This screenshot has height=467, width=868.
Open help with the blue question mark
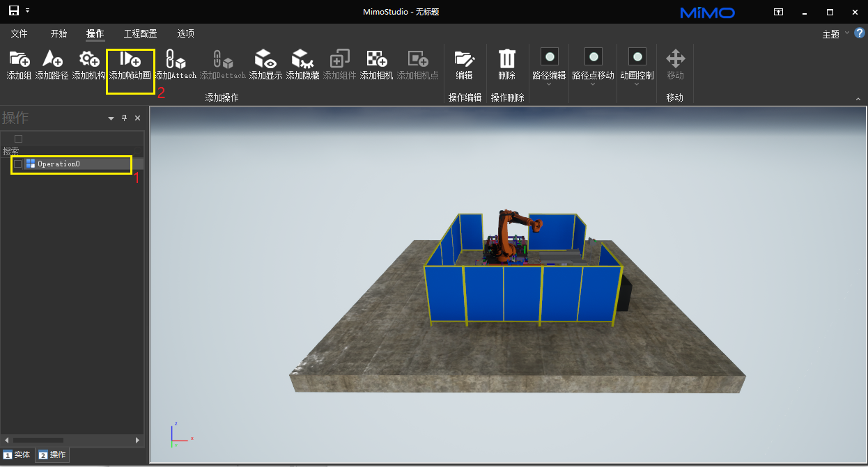click(859, 33)
